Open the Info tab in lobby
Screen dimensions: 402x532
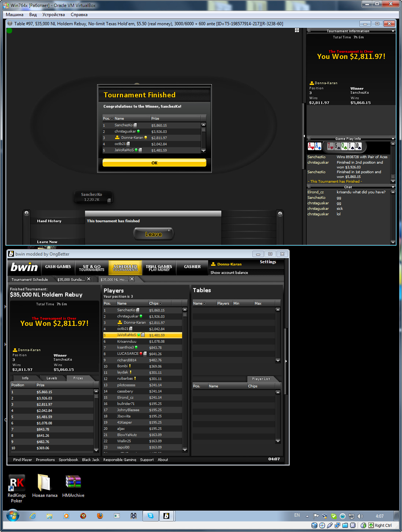[25, 378]
